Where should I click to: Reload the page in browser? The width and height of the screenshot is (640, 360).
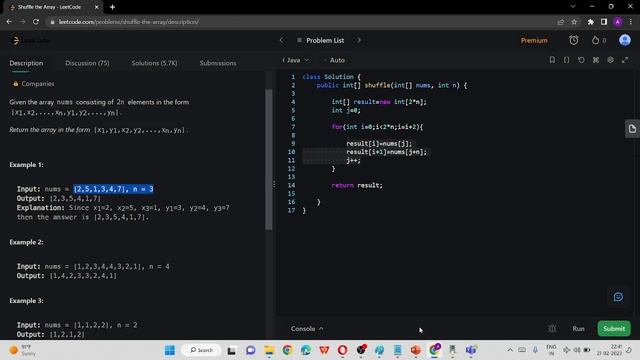[36, 22]
